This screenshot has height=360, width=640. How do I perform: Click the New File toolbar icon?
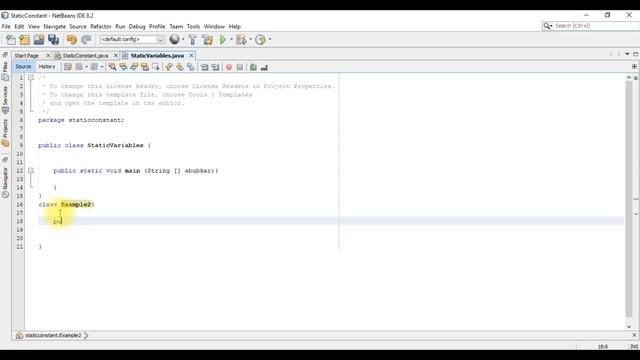(x=11, y=40)
